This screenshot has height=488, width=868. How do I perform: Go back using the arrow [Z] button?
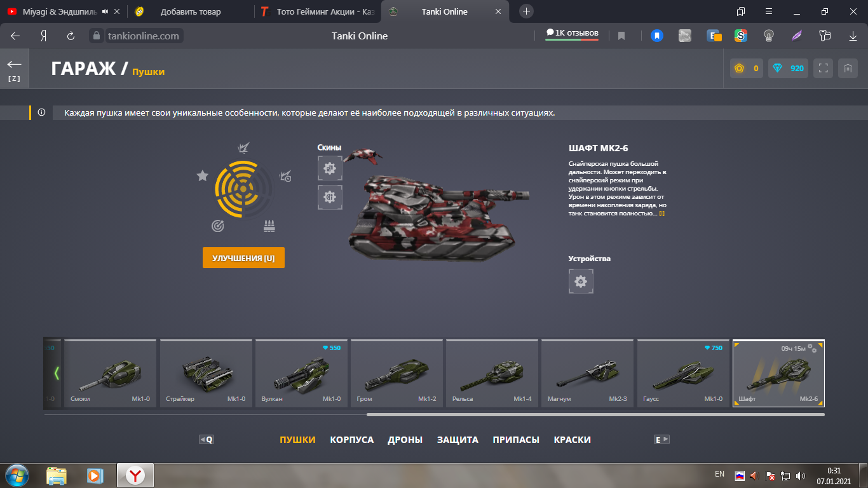click(x=14, y=69)
